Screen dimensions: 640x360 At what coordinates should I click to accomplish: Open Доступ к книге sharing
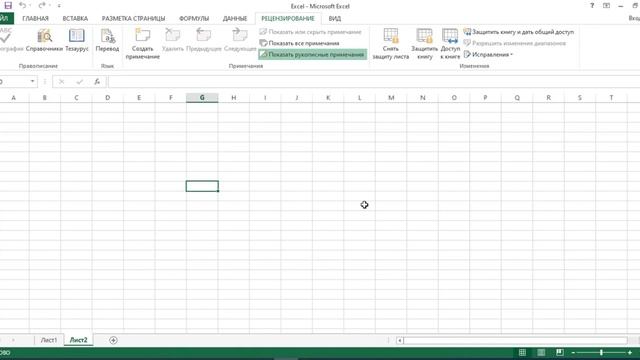[x=450, y=44]
